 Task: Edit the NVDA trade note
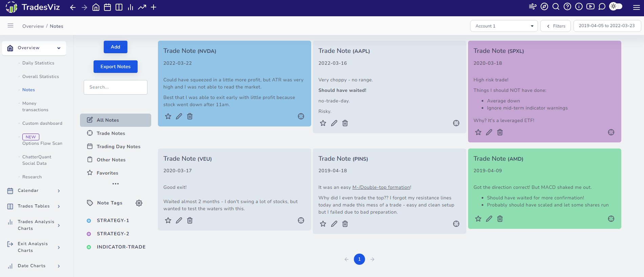[179, 116]
